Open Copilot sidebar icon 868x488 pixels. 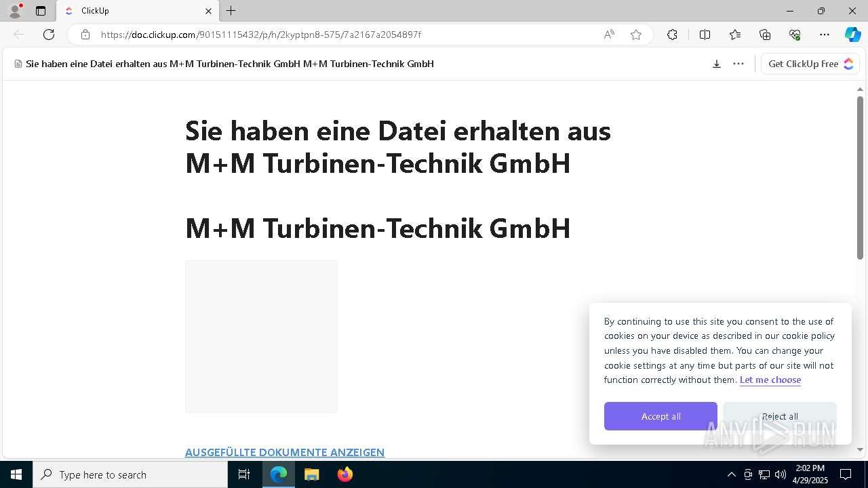click(x=852, y=35)
